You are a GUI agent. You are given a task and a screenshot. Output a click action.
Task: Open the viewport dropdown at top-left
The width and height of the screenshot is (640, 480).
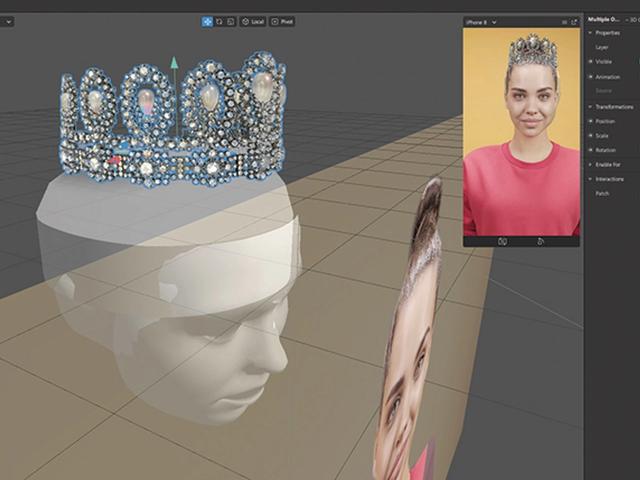tap(7, 22)
